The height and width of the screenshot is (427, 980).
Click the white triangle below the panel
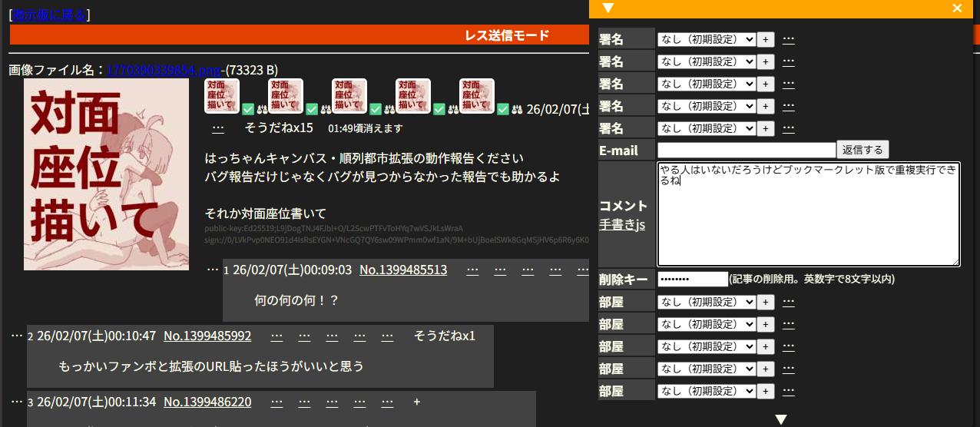point(781,419)
